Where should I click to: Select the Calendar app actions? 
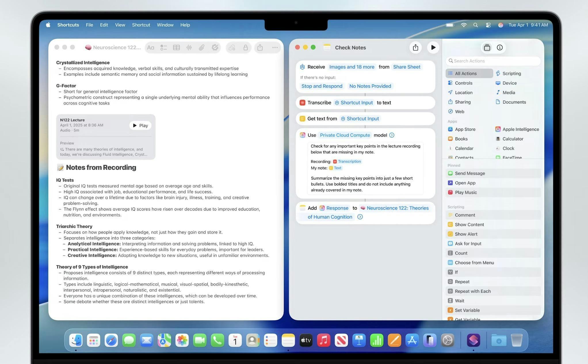[x=461, y=148]
